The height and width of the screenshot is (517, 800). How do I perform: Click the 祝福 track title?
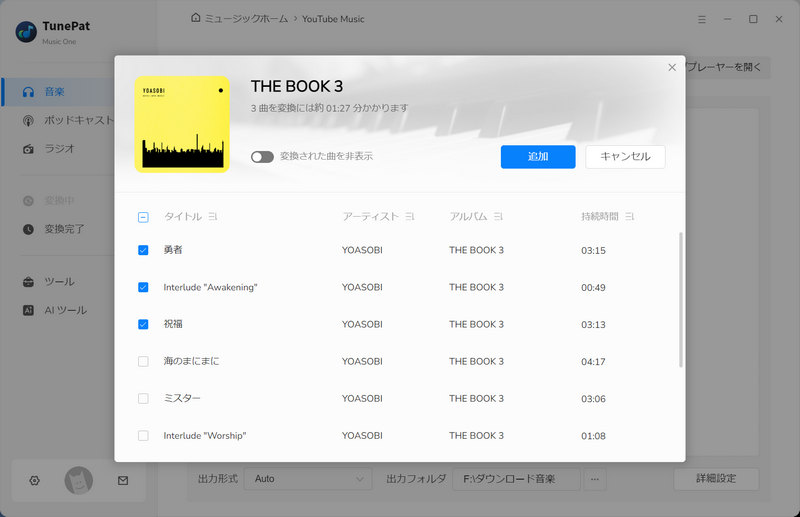click(173, 324)
